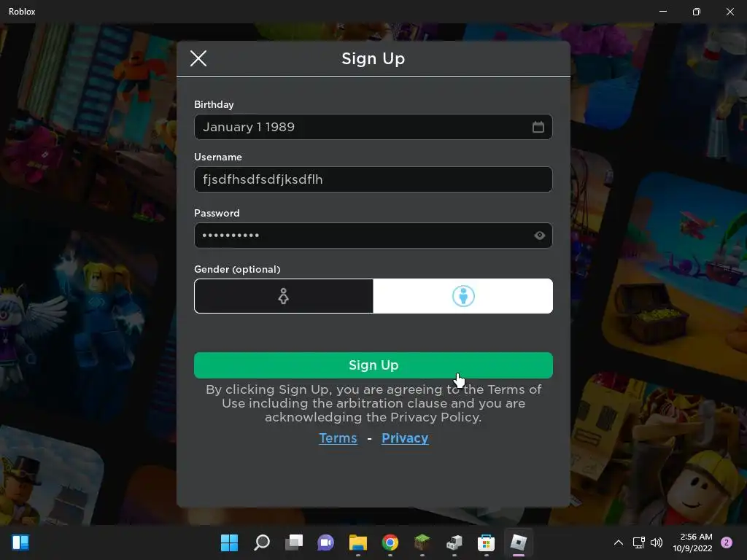The width and height of the screenshot is (747, 560).
Task: Open the Widgets panel icon
Action: pos(20,542)
